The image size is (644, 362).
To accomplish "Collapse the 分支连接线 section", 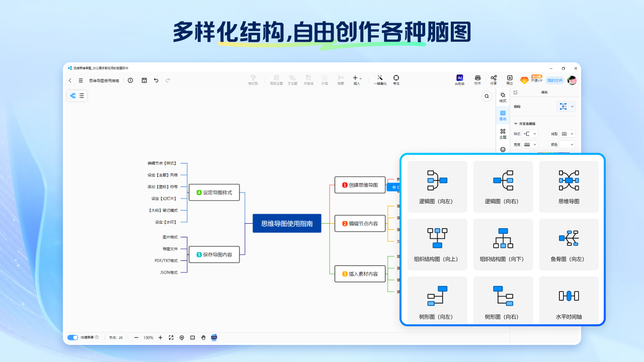I will [x=516, y=124].
